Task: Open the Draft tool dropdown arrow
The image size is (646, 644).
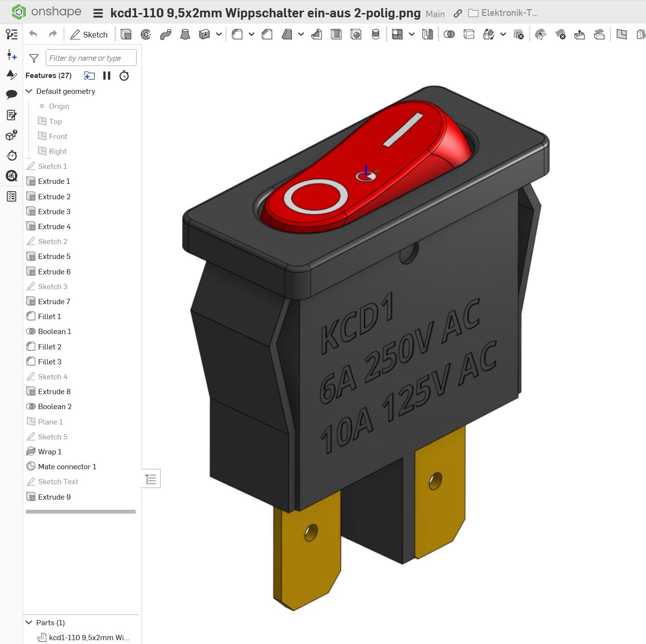Action: click(301, 34)
